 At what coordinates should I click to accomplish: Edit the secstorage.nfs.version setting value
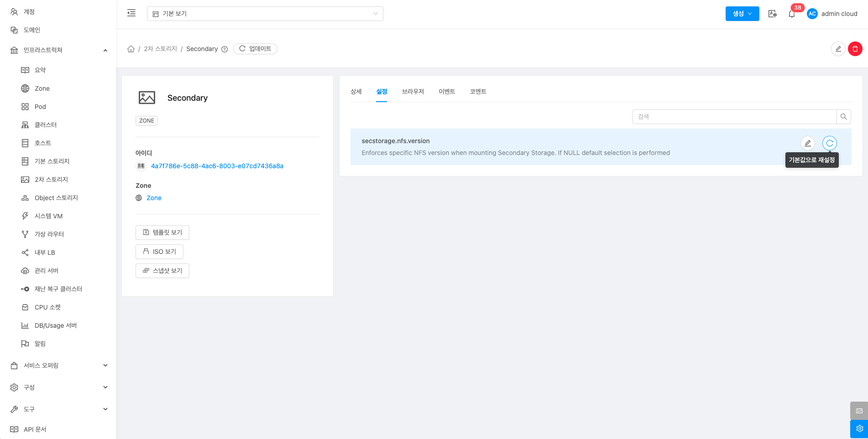click(x=807, y=143)
